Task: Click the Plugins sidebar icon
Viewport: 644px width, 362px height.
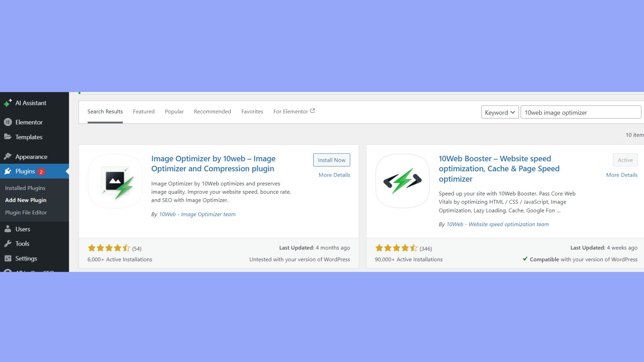Action: tap(8, 171)
